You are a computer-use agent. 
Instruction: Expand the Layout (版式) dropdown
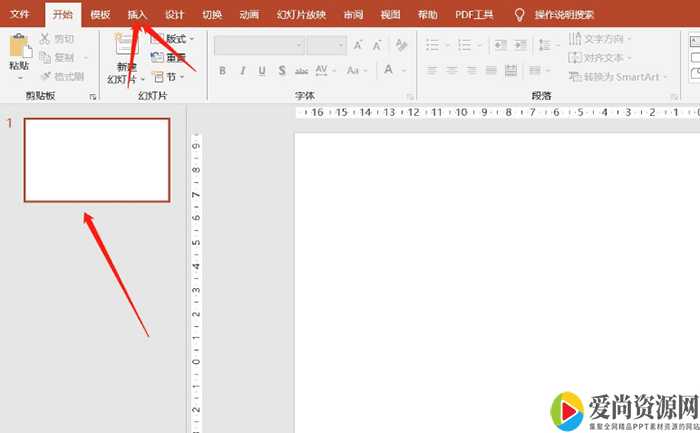(173, 39)
